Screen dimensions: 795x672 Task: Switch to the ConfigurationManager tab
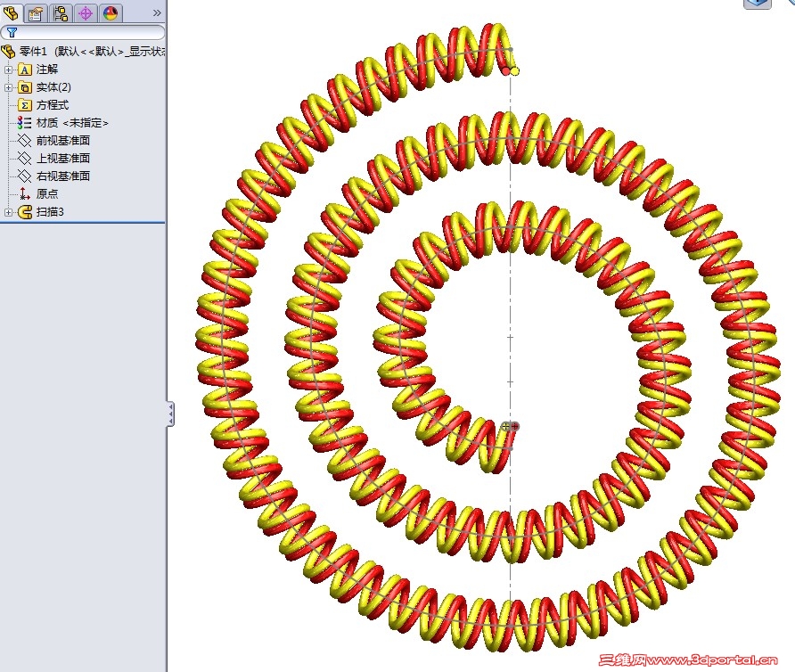[x=61, y=12]
